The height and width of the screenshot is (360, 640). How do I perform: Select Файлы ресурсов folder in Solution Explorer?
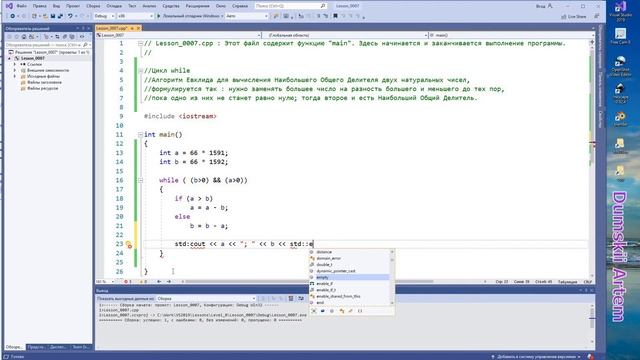point(42,89)
